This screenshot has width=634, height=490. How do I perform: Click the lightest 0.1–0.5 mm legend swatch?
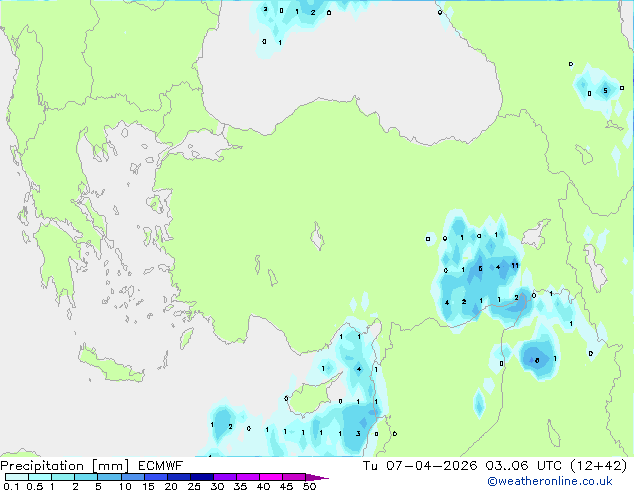(17, 477)
